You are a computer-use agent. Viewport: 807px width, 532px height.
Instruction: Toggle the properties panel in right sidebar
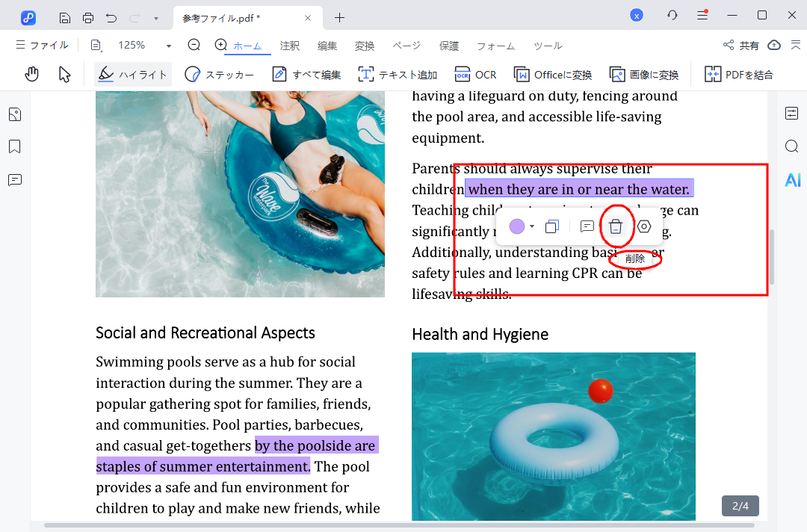click(x=792, y=114)
